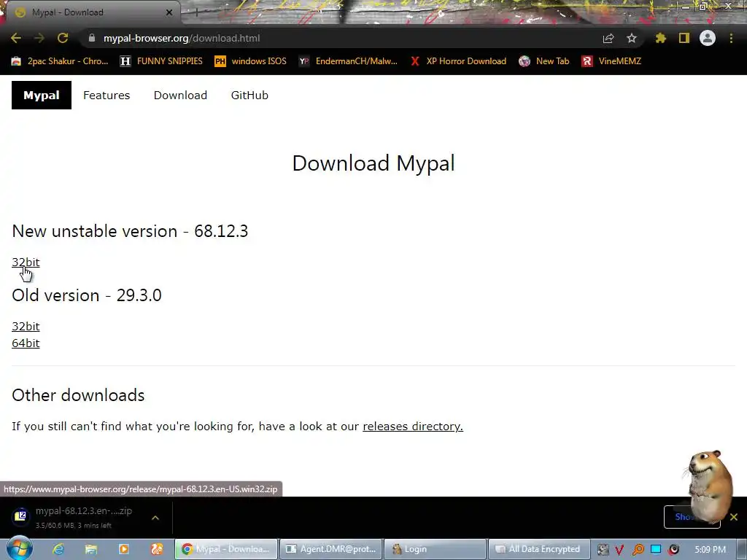Open the releases directory link
Screen dimensions: 747x560
pyautogui.click(x=413, y=426)
